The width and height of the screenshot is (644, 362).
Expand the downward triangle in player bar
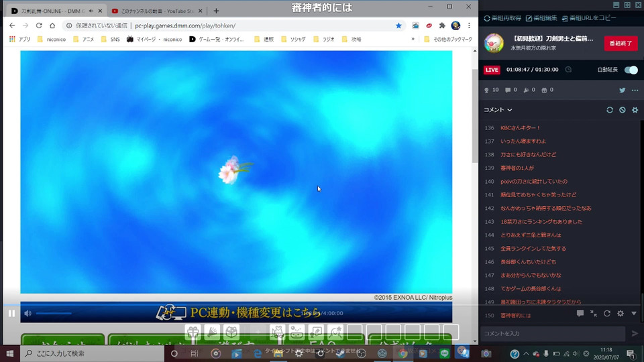(x=634, y=314)
